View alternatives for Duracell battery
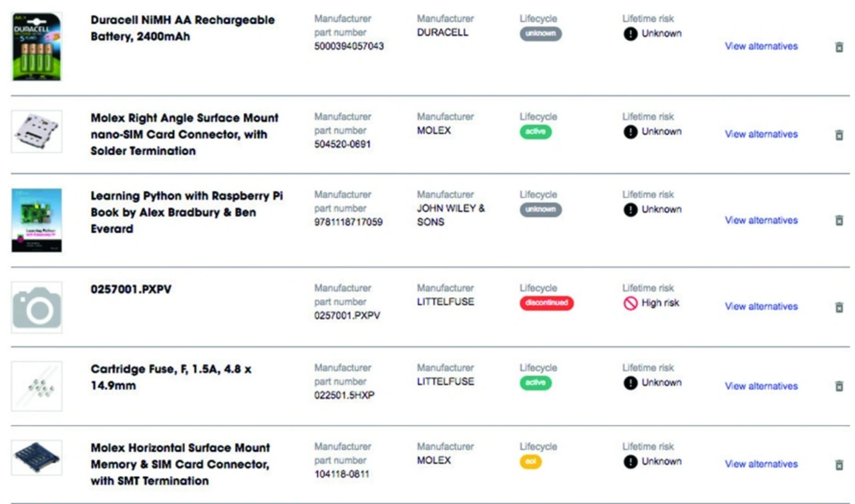Image resolution: width=855 pixels, height=504 pixels. pos(761,46)
